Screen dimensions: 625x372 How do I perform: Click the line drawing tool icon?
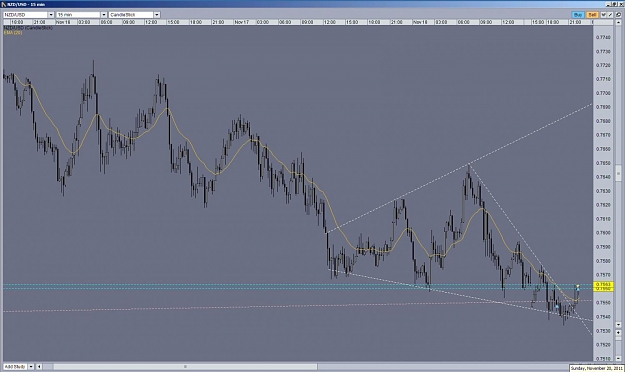610,14
